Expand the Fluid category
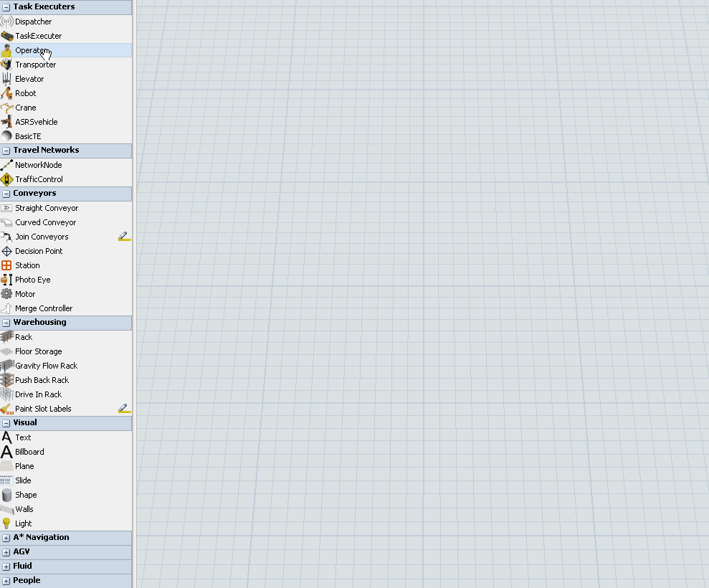Screen dimensions: 709x588 click(x=6, y=566)
